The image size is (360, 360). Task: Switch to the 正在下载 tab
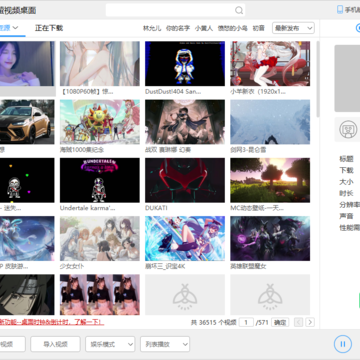coord(49,28)
